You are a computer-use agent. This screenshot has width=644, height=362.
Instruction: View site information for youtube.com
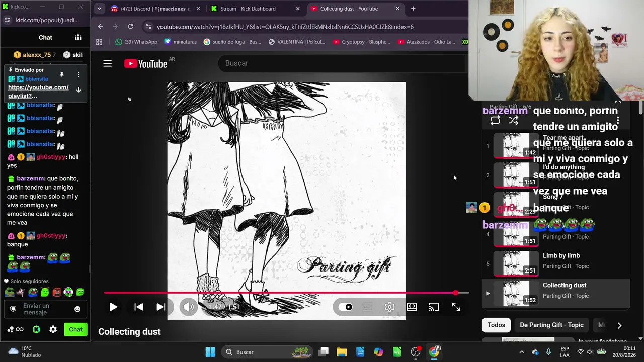pos(148,27)
